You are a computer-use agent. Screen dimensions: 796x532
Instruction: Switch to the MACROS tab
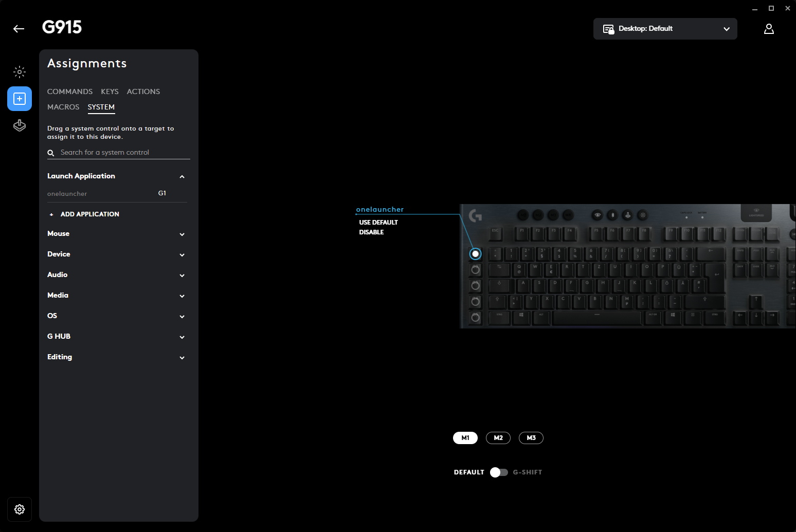63,107
